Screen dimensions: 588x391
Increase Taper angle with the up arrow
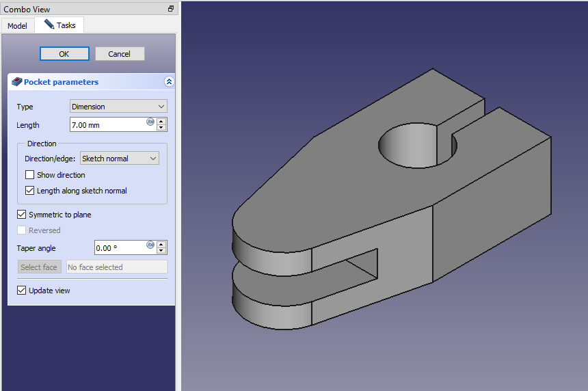(x=161, y=245)
